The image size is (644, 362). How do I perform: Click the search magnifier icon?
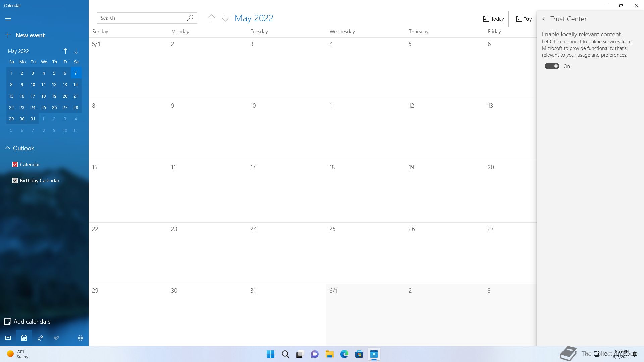pyautogui.click(x=190, y=18)
